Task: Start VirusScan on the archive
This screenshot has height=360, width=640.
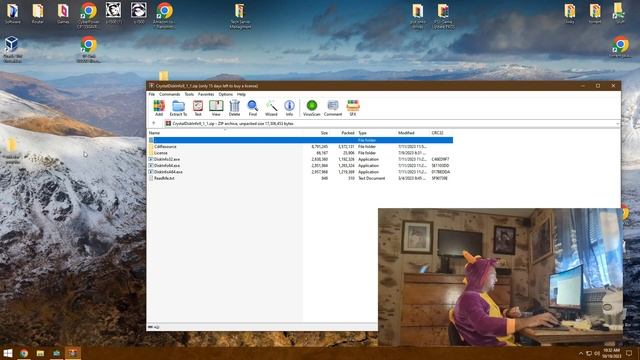Action: click(x=312, y=108)
